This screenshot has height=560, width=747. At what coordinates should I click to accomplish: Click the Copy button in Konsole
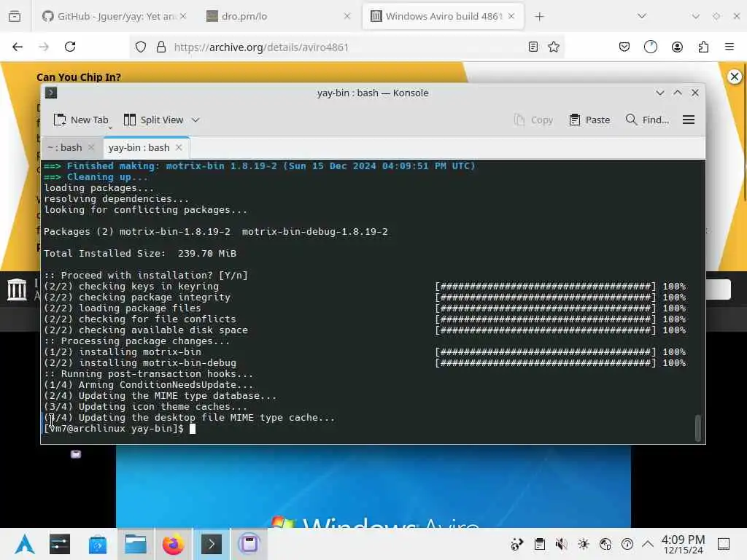pos(533,120)
